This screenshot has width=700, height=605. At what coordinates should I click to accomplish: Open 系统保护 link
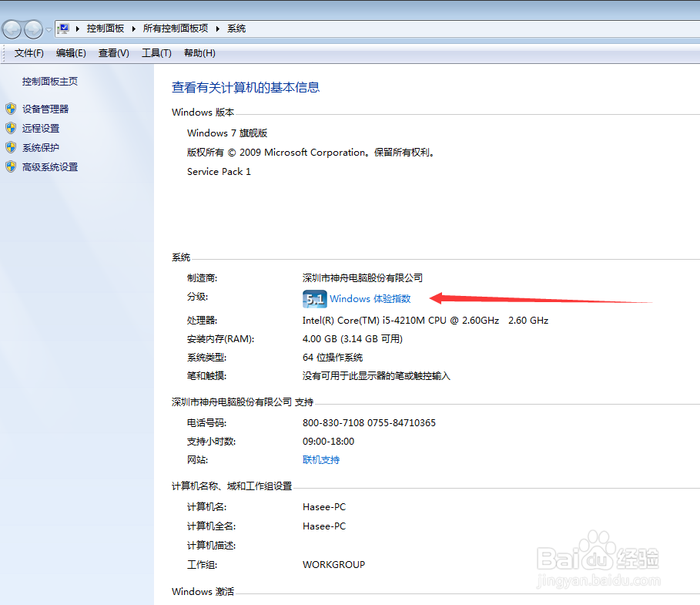[41, 147]
